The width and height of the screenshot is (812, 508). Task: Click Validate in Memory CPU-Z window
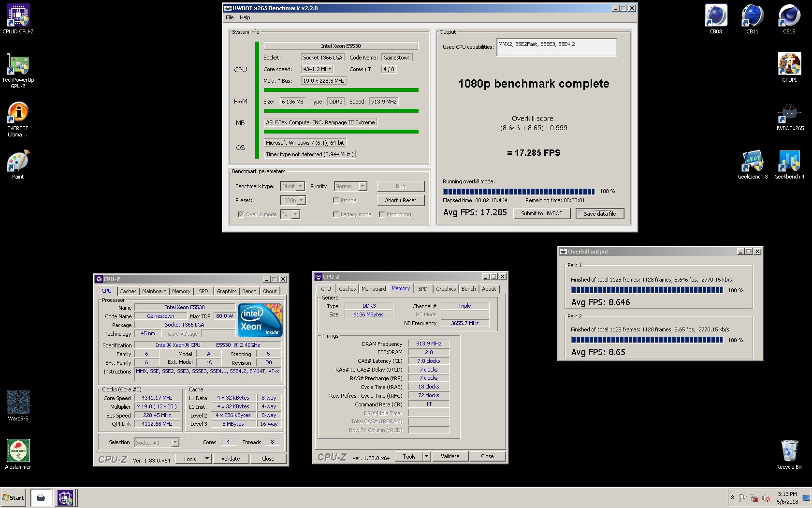coord(450,456)
